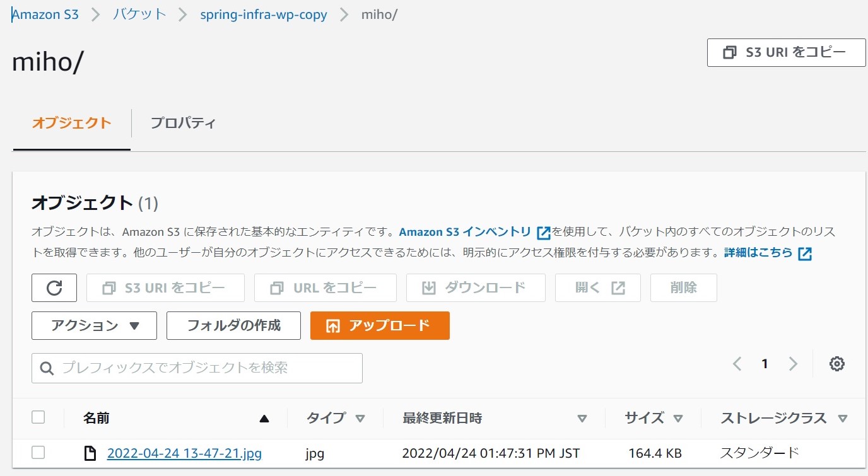Open the アクション dropdown menu
Image resolution: width=868 pixels, height=476 pixels.
pos(93,325)
